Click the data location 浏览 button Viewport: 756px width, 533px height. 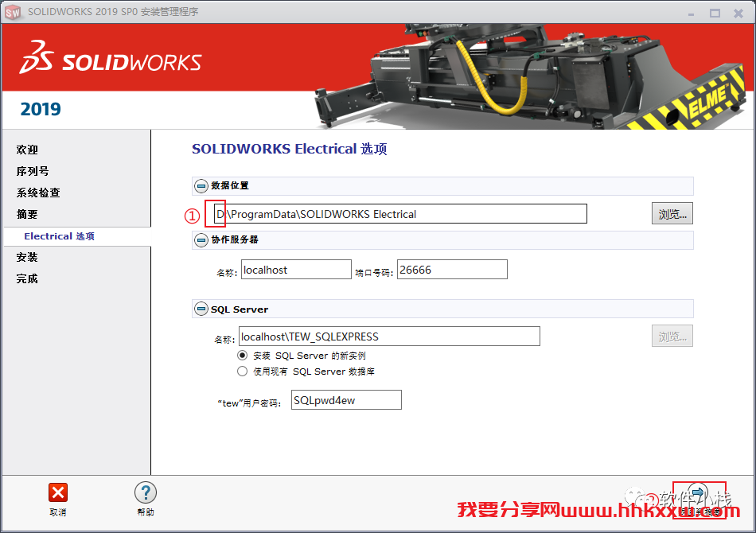point(672,213)
